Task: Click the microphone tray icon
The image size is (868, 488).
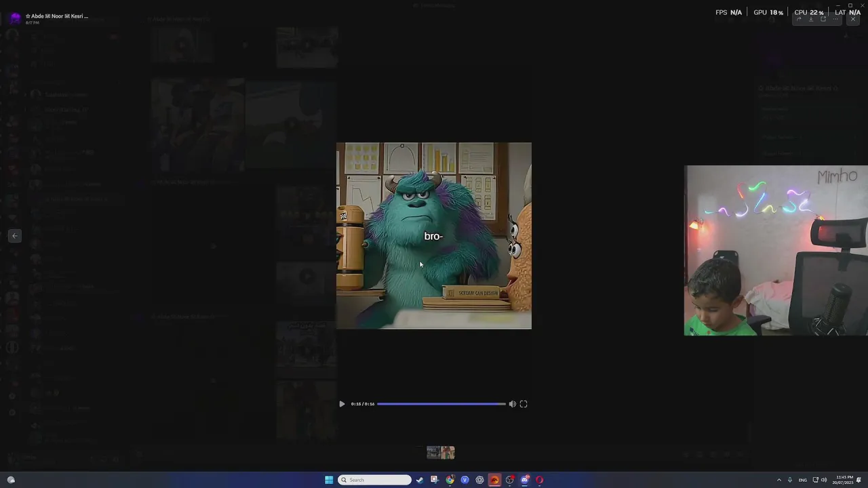Action: (x=789, y=480)
